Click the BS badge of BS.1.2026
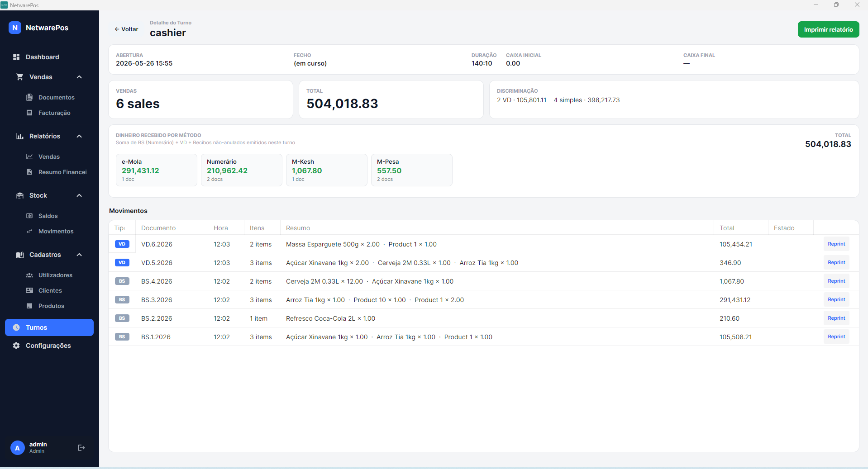This screenshot has height=469, width=868. 122,337
